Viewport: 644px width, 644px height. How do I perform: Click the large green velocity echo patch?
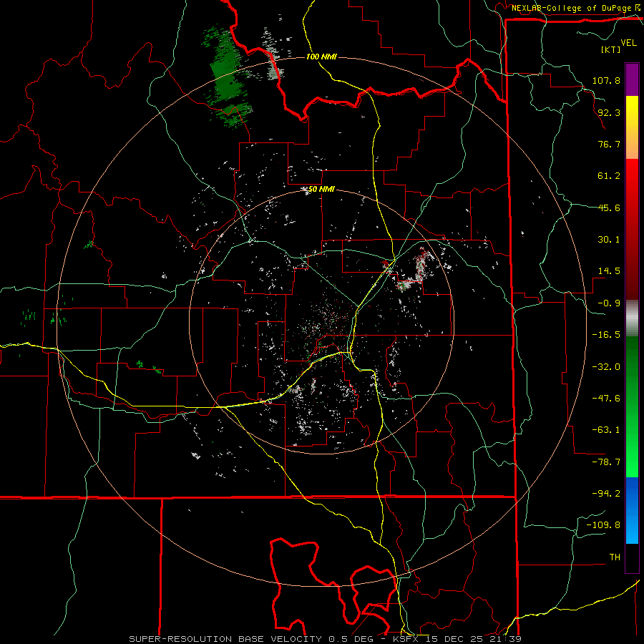coord(227,76)
